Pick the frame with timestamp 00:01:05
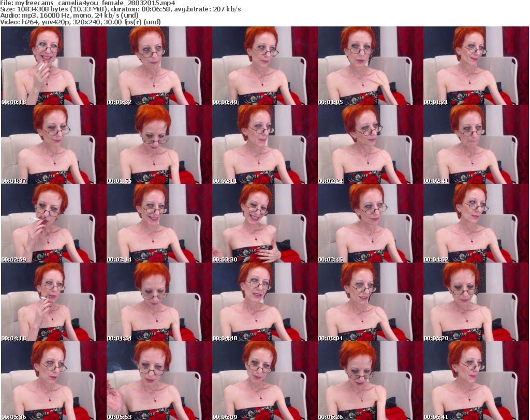 pyautogui.click(x=370, y=66)
